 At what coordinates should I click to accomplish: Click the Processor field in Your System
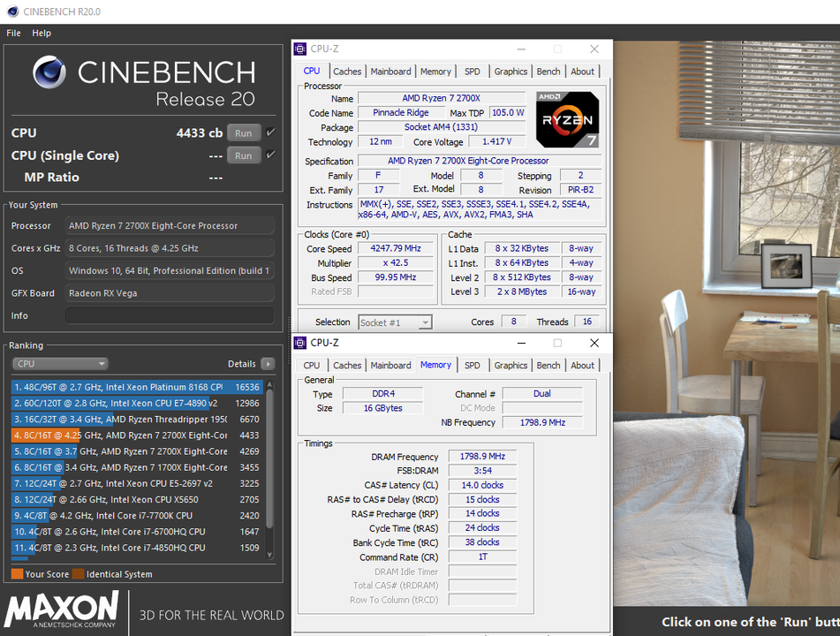(x=170, y=225)
